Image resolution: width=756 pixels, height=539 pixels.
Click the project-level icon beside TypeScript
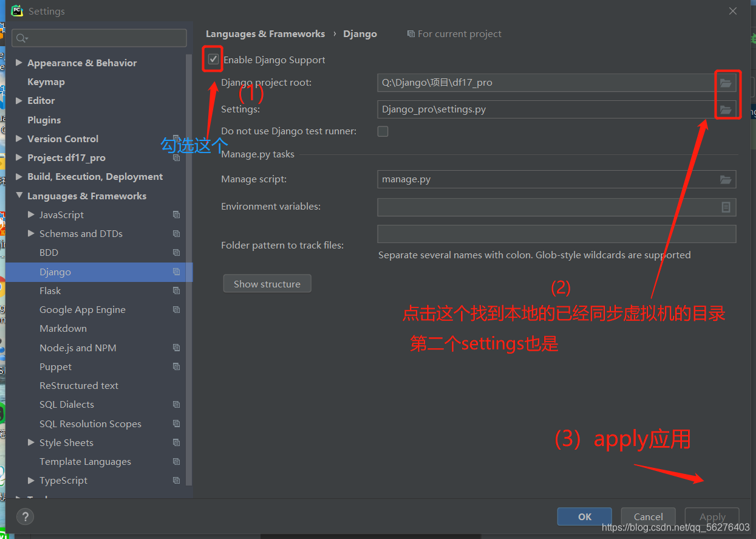[x=176, y=481]
